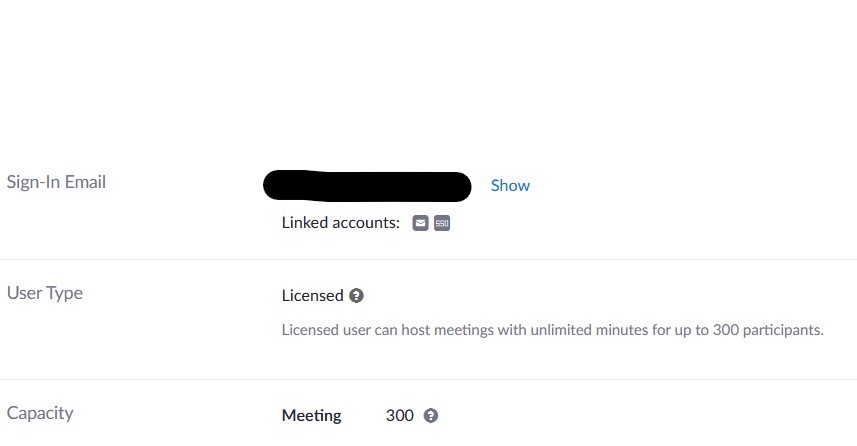The height and width of the screenshot is (446, 857).
Task: Click the SSO linked account icon
Action: (442, 223)
